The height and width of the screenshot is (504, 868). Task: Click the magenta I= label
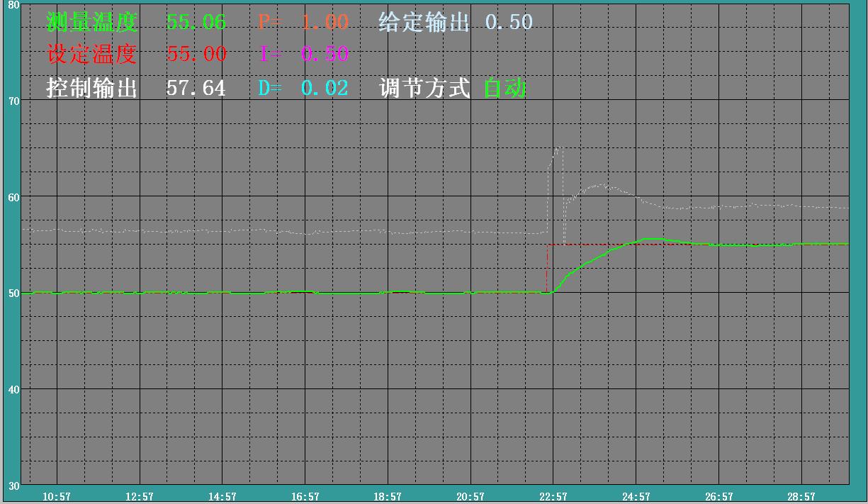click(270, 54)
